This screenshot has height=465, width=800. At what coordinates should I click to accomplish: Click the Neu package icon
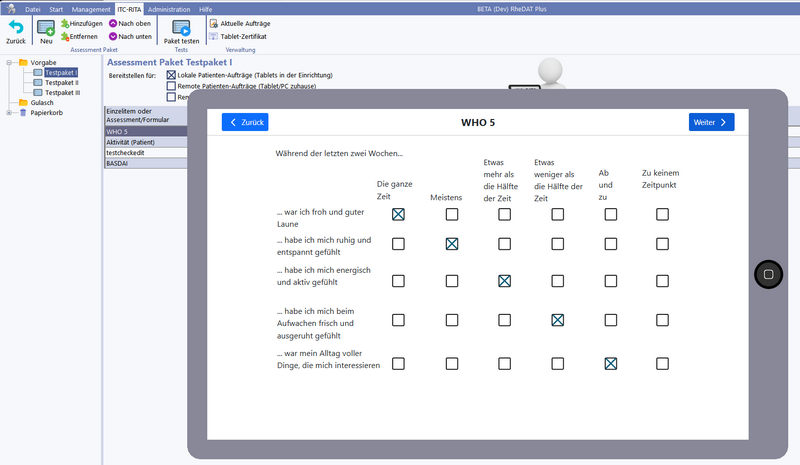point(46,28)
